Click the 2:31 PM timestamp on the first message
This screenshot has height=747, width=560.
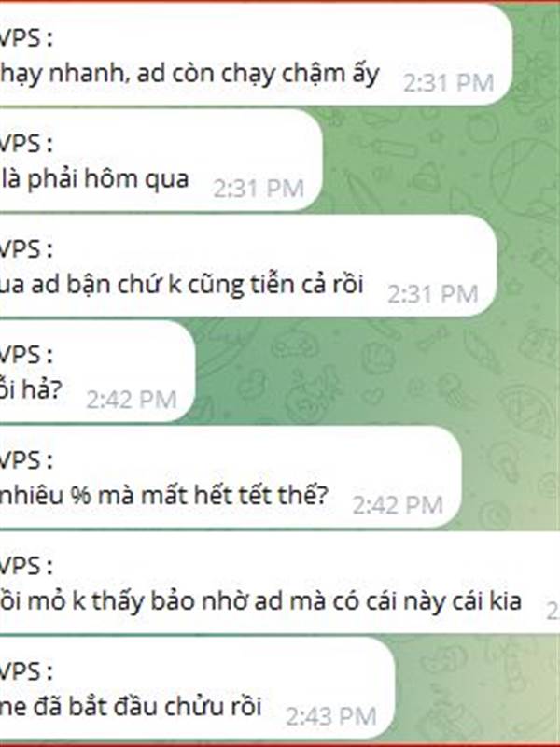pos(448,83)
